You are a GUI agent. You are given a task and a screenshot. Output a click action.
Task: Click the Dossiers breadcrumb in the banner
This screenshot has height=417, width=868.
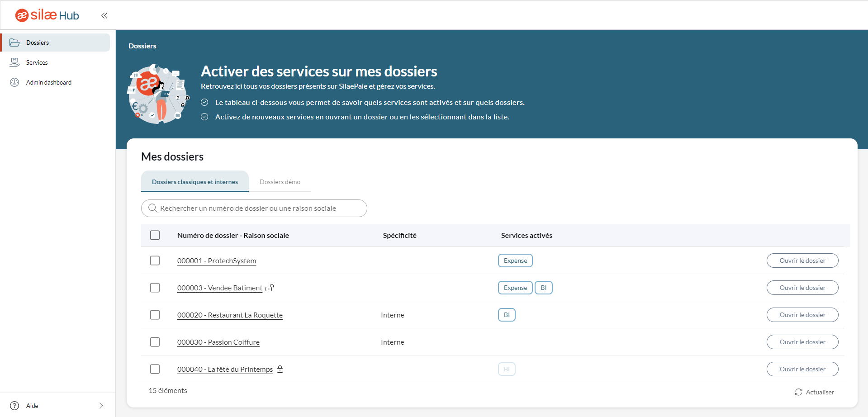point(142,46)
